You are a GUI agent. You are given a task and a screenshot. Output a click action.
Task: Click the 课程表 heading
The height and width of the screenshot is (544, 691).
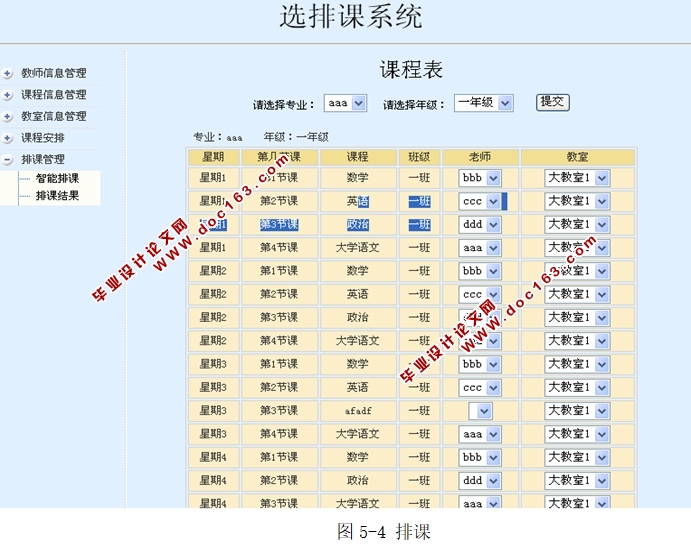coord(411,70)
